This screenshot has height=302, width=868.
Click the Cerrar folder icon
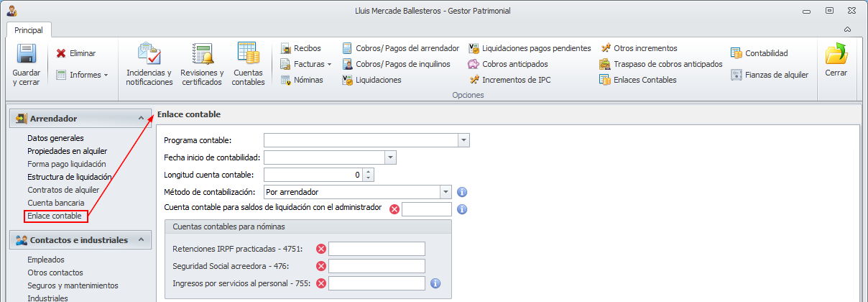(x=836, y=55)
